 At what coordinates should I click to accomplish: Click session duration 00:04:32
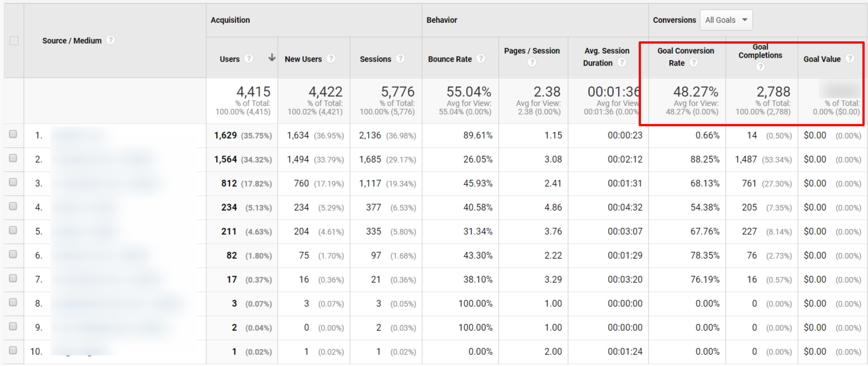point(625,207)
